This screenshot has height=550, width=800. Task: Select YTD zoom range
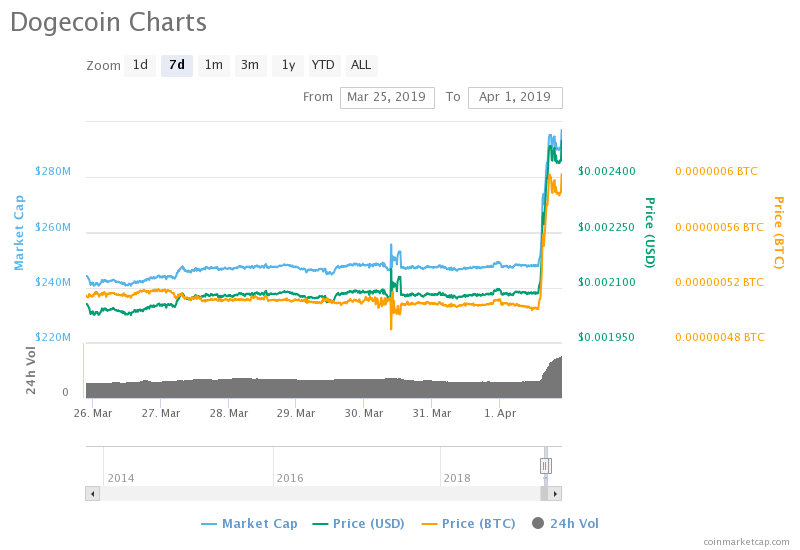pyautogui.click(x=323, y=65)
